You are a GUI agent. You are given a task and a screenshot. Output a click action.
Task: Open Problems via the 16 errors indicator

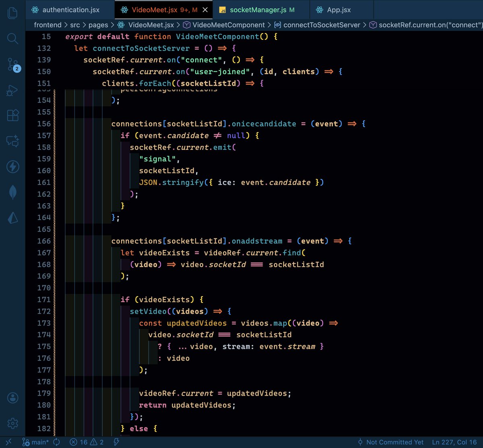78,442
